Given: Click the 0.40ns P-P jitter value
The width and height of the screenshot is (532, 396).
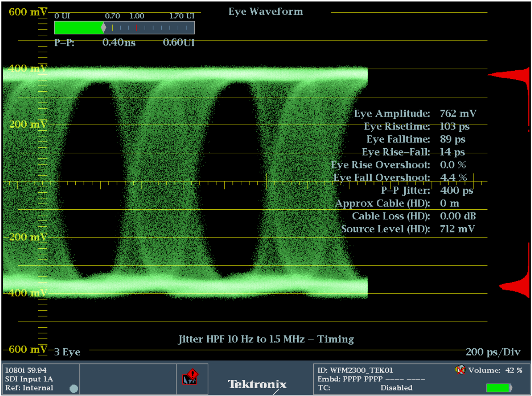Looking at the screenshot, I should (x=119, y=42).
